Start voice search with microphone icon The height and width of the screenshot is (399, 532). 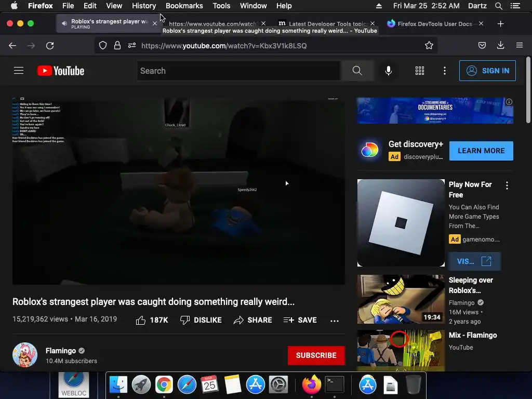(x=389, y=71)
